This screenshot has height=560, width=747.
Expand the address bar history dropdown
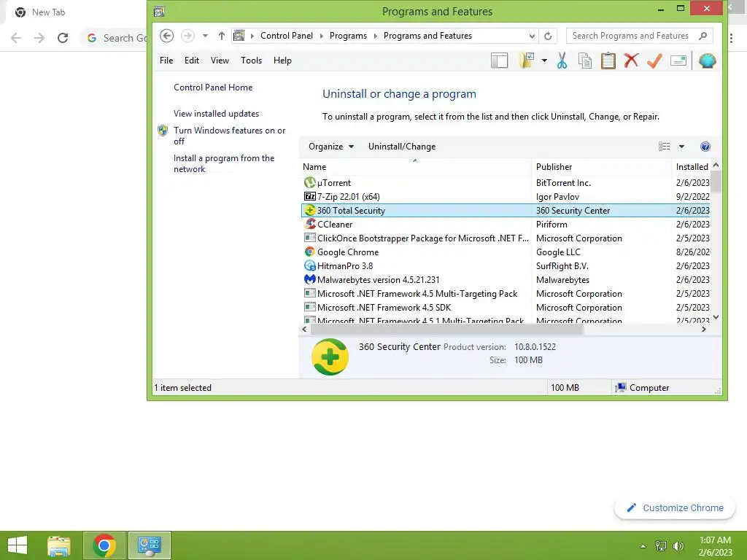[532, 36]
